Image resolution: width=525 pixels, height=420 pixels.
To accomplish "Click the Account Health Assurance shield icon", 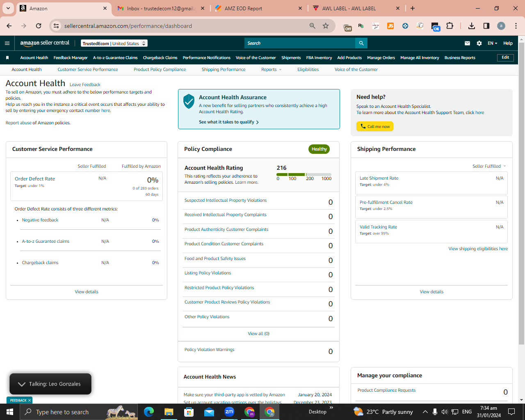I will pos(189,101).
